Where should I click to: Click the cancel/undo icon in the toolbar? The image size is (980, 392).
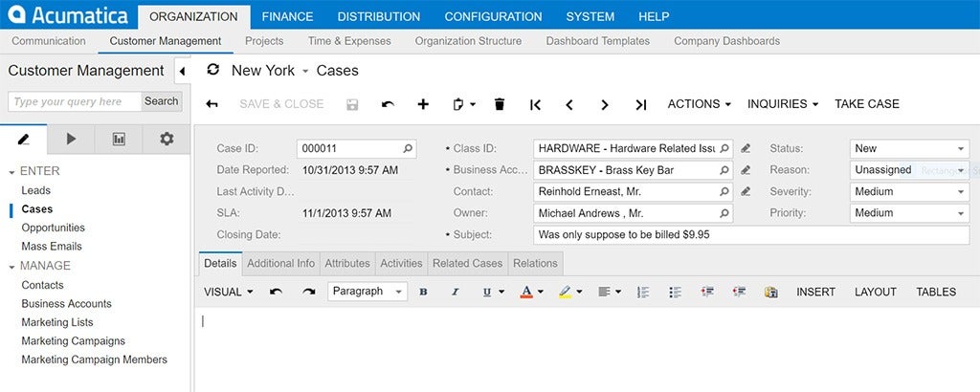pyautogui.click(x=389, y=104)
